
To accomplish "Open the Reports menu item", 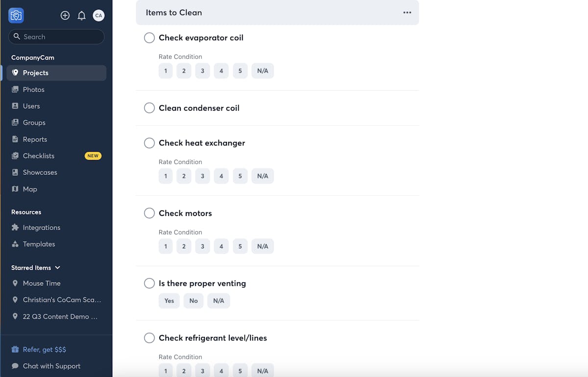I will tap(35, 140).
